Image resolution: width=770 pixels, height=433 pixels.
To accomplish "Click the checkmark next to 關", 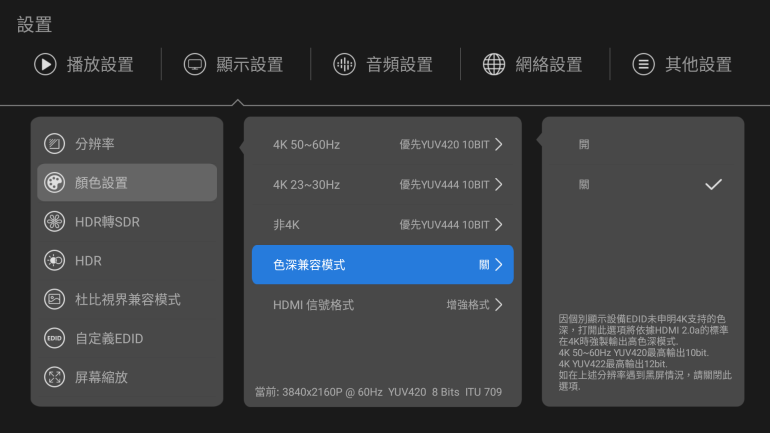I will pyautogui.click(x=714, y=185).
